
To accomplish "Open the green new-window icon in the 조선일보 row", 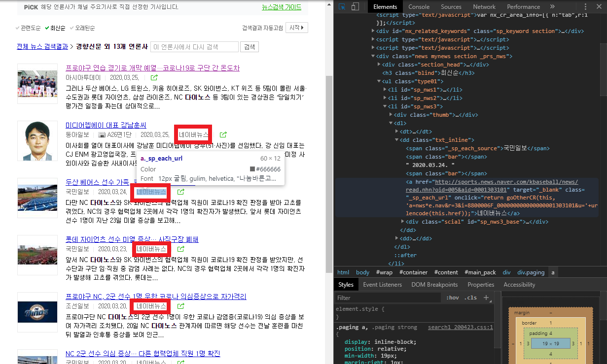I will 181,306.
